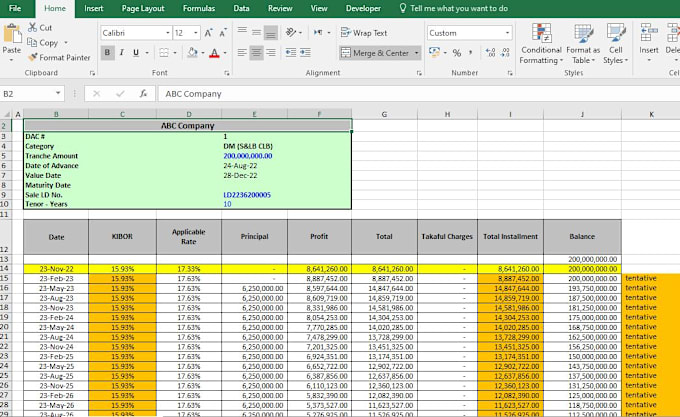This screenshot has height=417, width=680.
Task: Switch to the Developer tab
Action: tap(363, 8)
